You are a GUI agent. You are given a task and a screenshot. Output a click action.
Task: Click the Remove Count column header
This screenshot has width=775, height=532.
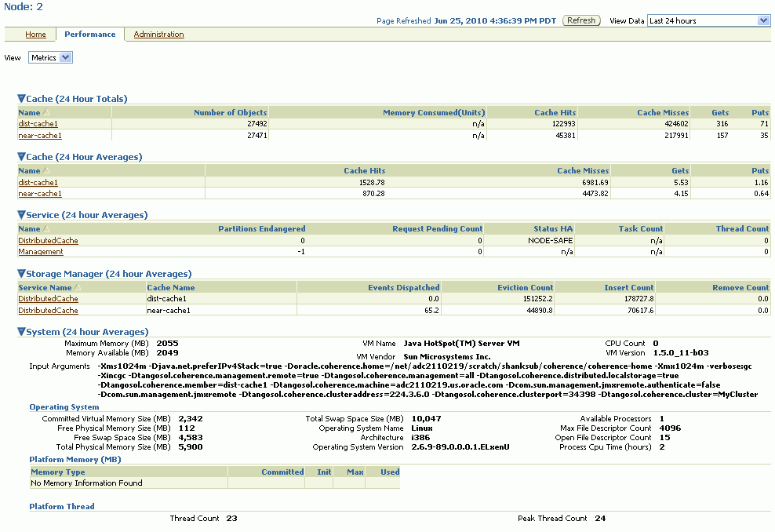tap(740, 287)
